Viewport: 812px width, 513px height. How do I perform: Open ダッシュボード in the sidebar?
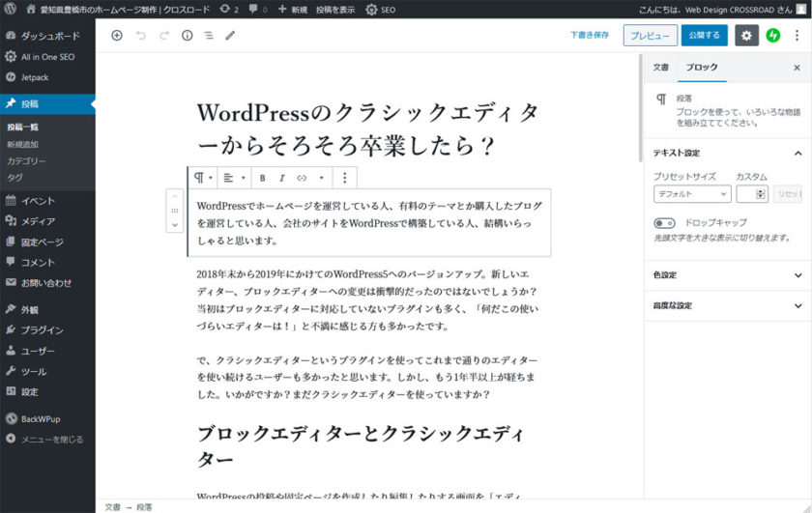(47, 36)
